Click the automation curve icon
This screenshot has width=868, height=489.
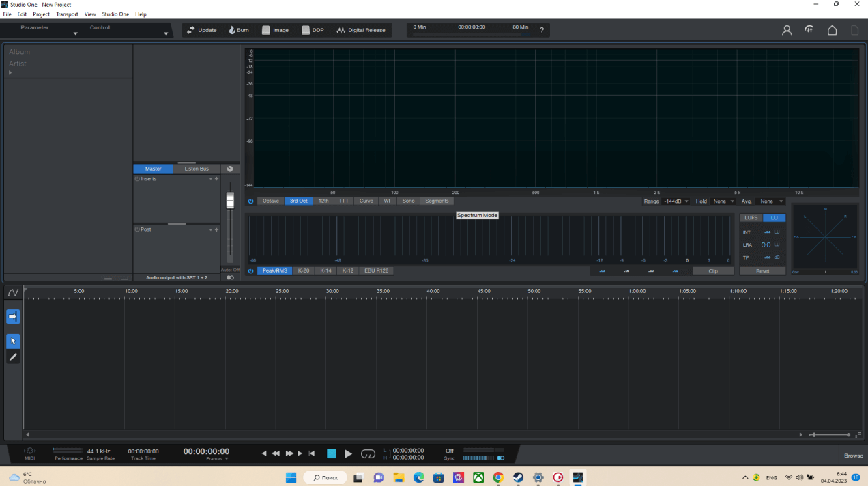(13, 292)
